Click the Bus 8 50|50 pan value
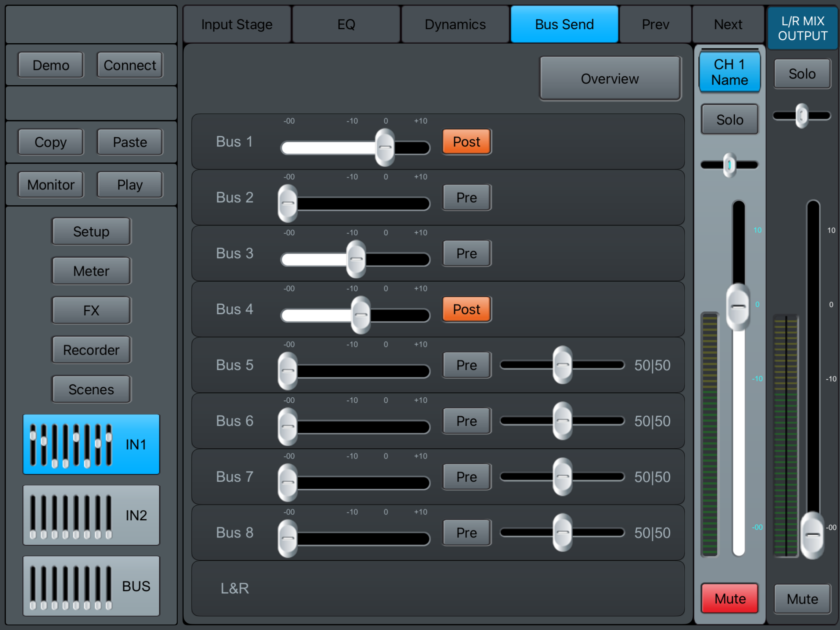This screenshot has height=630, width=840. tap(652, 533)
